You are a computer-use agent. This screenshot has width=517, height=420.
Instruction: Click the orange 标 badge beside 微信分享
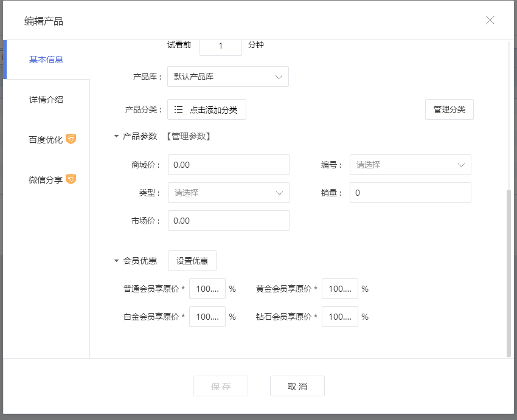tap(71, 179)
